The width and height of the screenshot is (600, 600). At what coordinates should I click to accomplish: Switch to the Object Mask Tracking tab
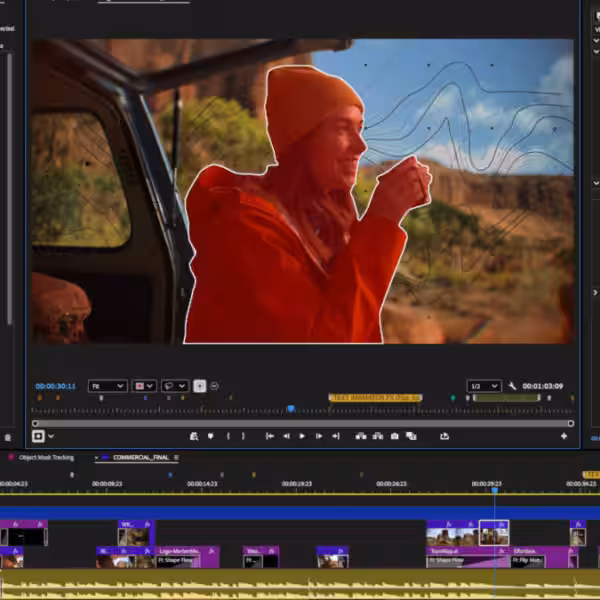point(46,457)
